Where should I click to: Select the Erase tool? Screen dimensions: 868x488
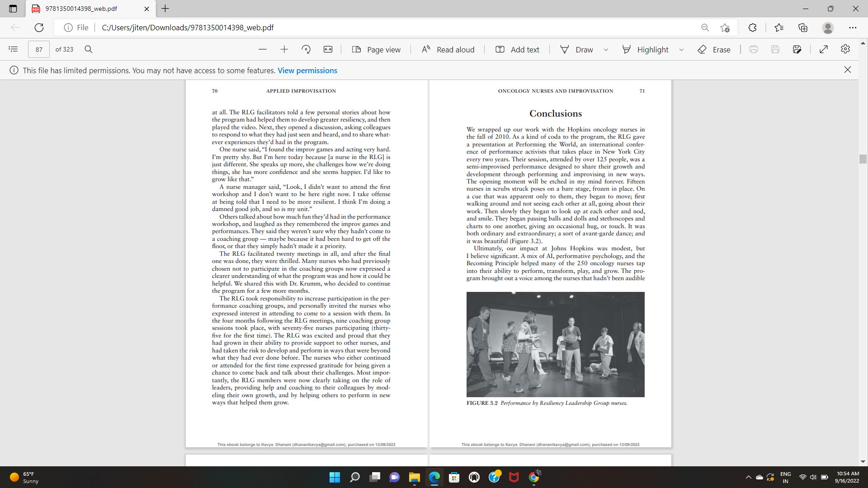tap(714, 49)
